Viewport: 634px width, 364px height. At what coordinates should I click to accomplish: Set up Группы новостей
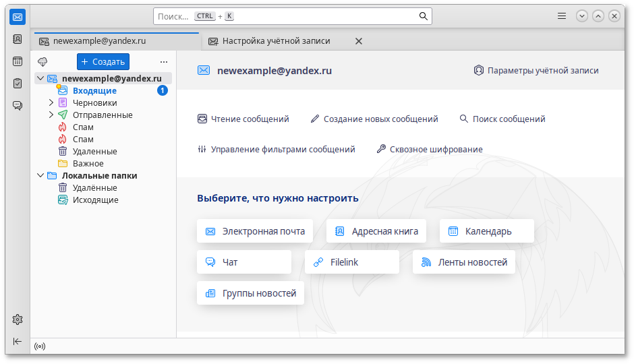coord(250,293)
